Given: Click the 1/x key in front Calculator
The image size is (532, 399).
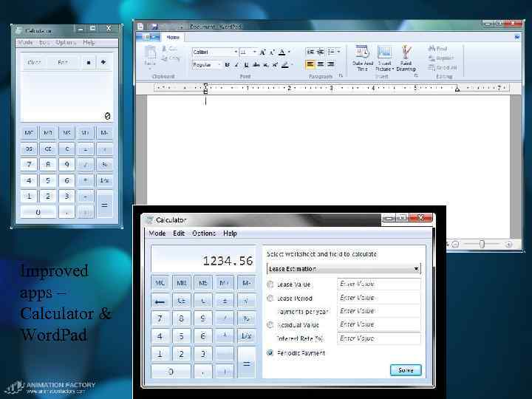Looking at the screenshot, I should pyautogui.click(x=247, y=336).
